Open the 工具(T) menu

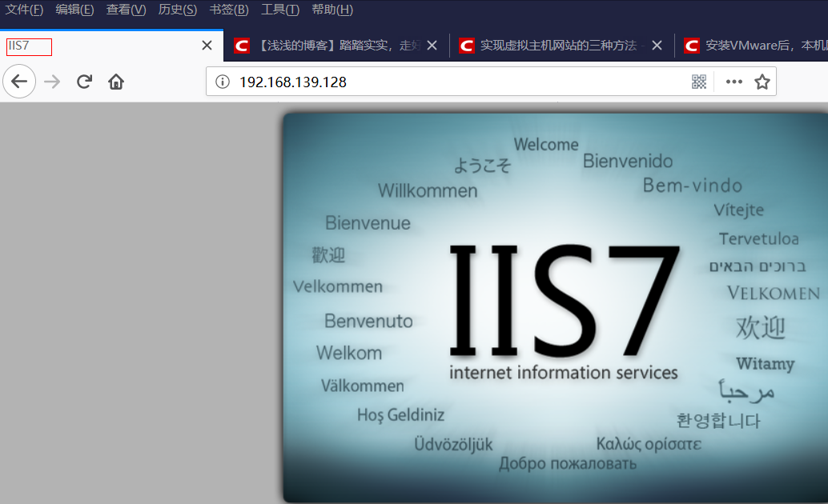pos(280,10)
